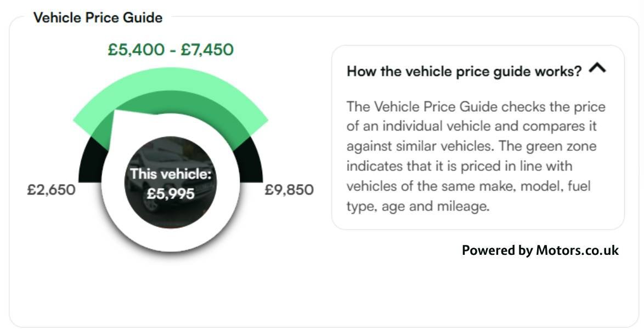Click the £5,995 price inside the dial
644x331 pixels.
[171, 193]
